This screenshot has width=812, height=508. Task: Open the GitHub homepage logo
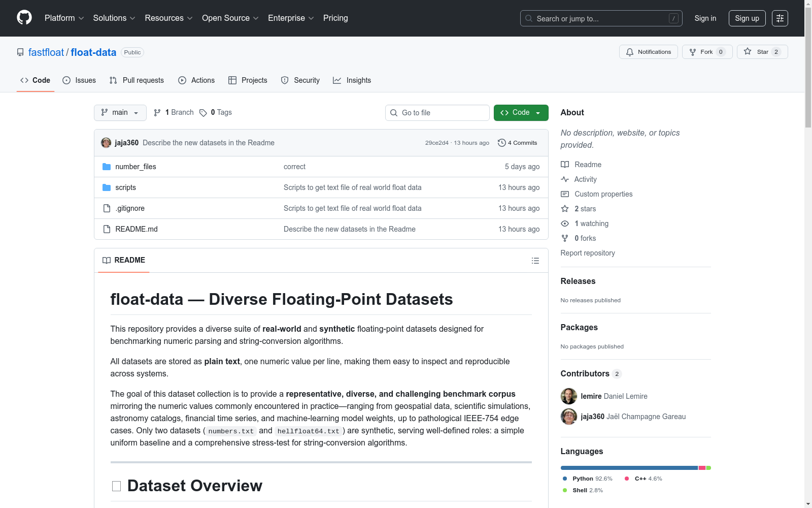24,18
